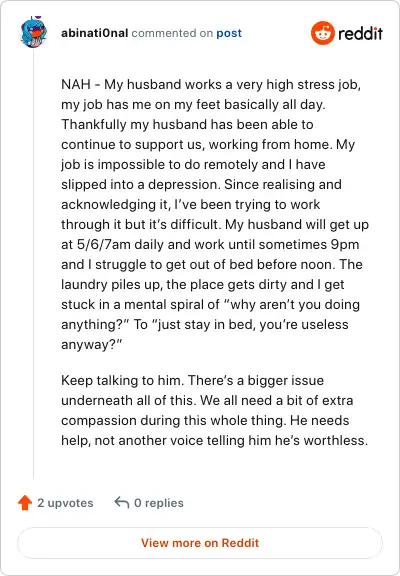Image resolution: width=400 pixels, height=576 pixels.
Task: Open the abinati0nal username profile link
Action: [94, 33]
